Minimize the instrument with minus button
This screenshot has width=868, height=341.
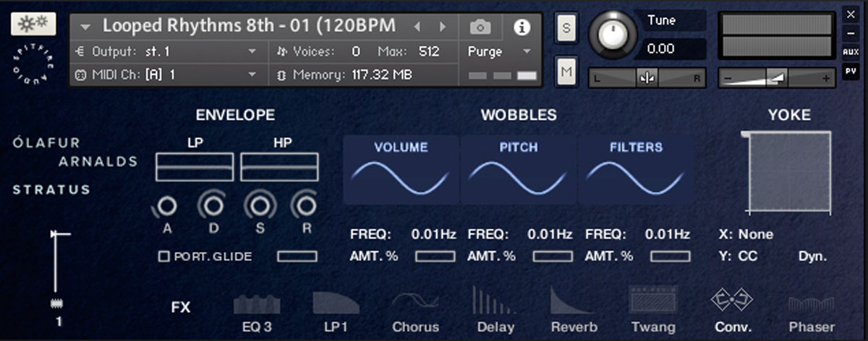851,33
